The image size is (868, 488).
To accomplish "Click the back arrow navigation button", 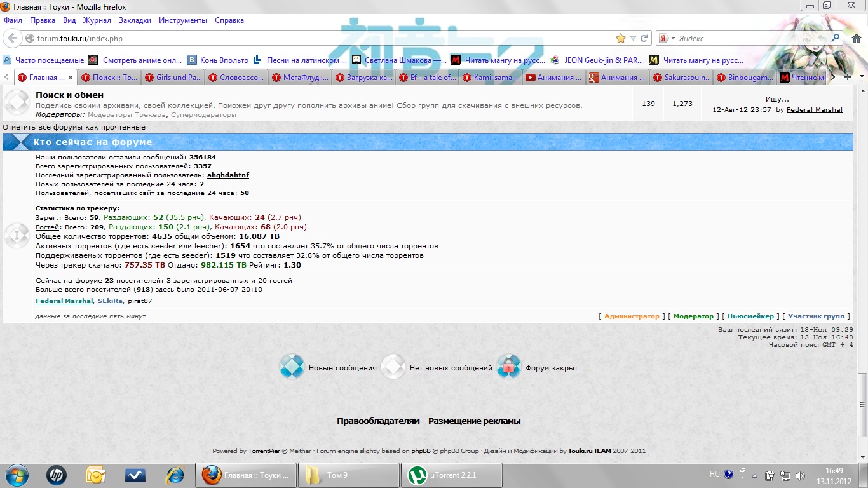I will [12, 39].
